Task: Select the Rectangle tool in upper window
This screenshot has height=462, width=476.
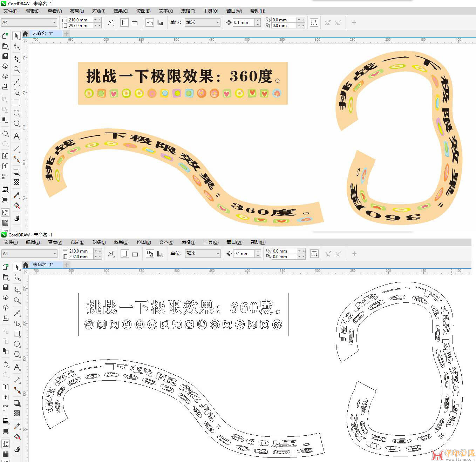Action: coord(16,102)
